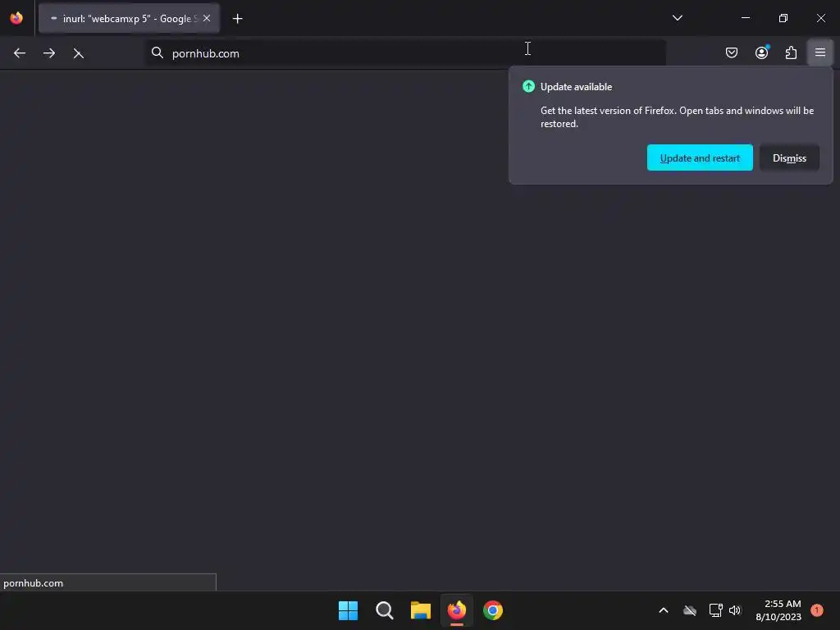This screenshot has height=630, width=840.
Task: Stop loading the current page
Action: tap(79, 53)
